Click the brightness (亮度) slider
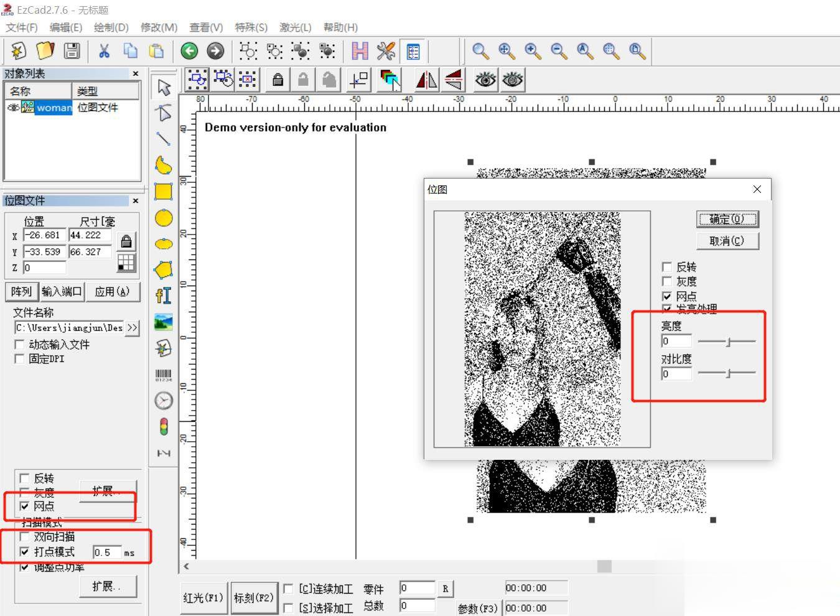Viewport: 840px width, 616px height. pos(727,341)
